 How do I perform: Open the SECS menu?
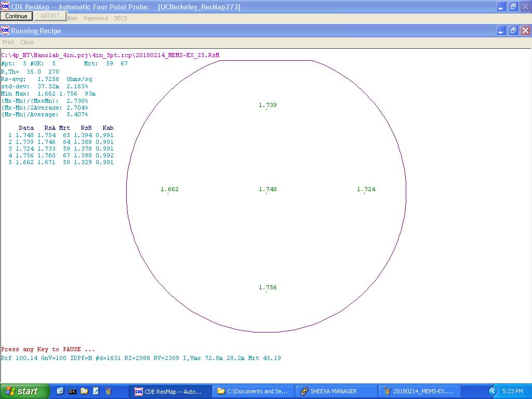(x=120, y=18)
